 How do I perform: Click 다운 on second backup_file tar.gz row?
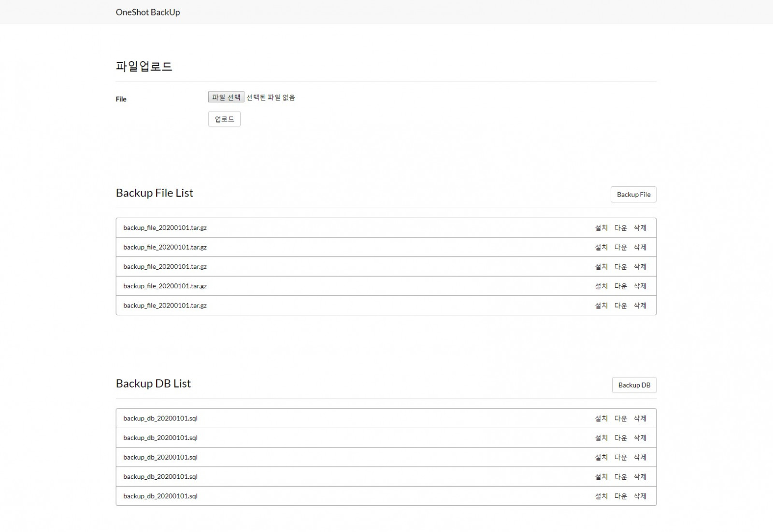pos(620,247)
